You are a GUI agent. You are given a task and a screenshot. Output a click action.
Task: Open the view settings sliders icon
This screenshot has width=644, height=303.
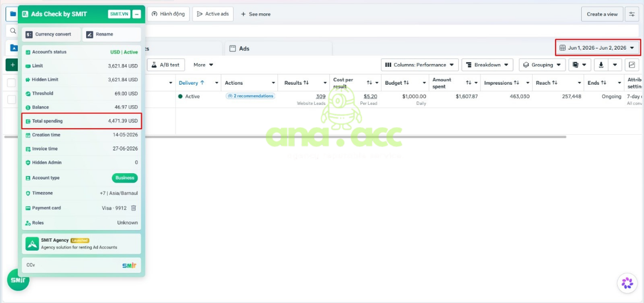632,14
